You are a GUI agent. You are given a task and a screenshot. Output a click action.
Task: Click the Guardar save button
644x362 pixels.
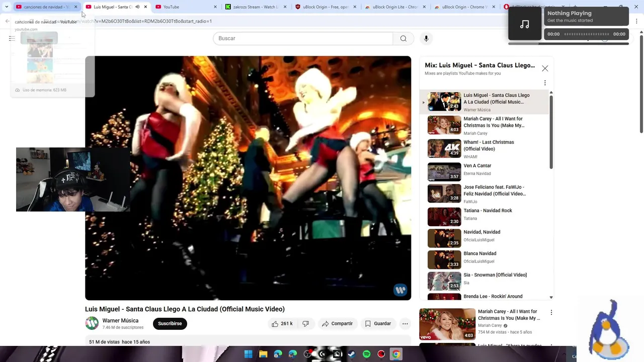click(x=378, y=324)
